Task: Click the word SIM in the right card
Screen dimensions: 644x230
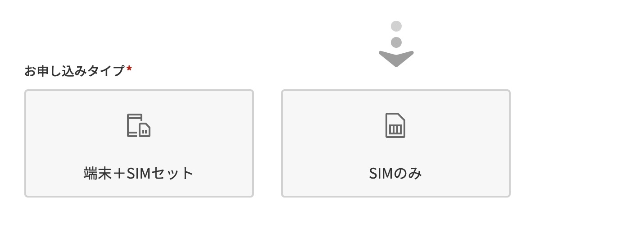Action: [381, 174]
